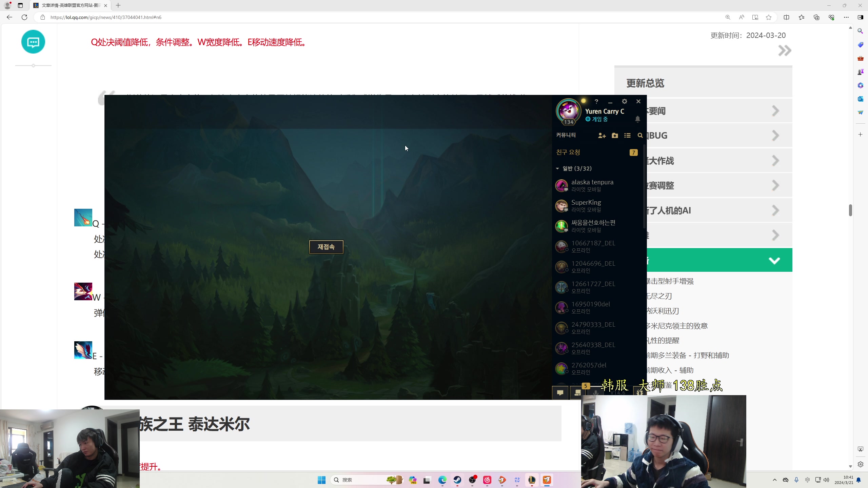This screenshot has height=488, width=868.
Task: Open Edge Favorites list
Action: coord(802,17)
